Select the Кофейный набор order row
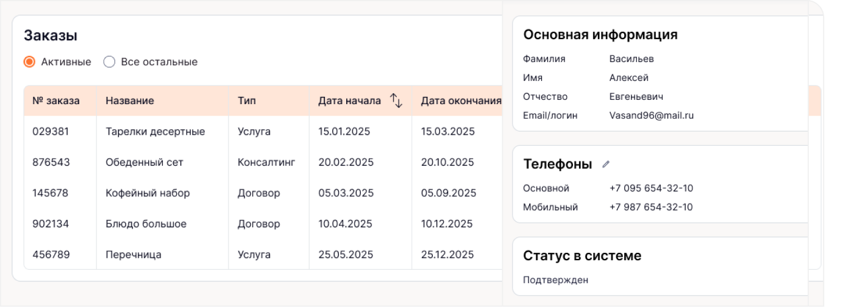The width and height of the screenshot is (868, 307). tap(263, 193)
